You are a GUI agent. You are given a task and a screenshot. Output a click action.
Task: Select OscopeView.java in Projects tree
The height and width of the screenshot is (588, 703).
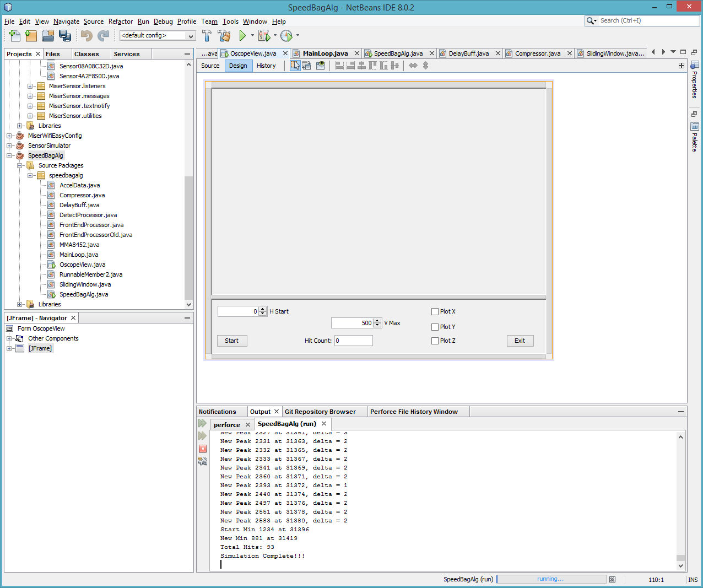(x=82, y=265)
